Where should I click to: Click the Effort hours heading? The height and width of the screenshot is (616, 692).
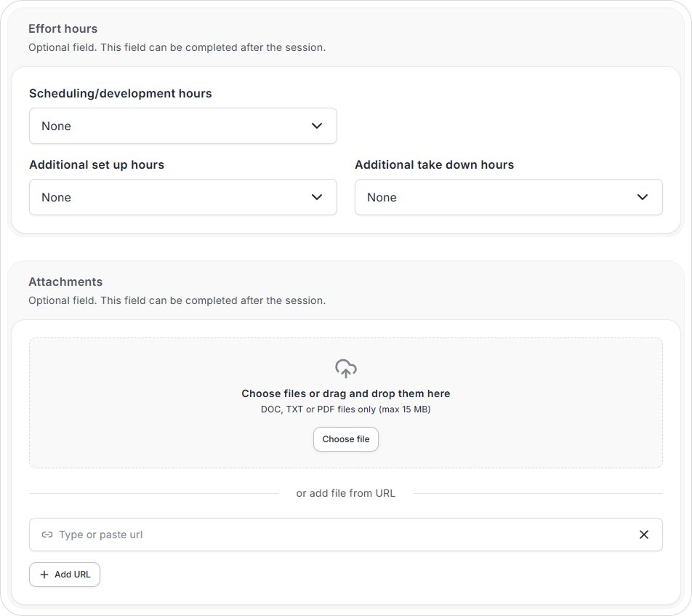click(63, 28)
